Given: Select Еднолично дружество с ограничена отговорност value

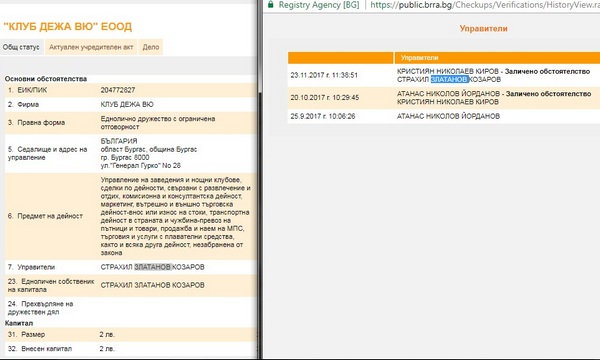Looking at the screenshot, I should point(158,123).
